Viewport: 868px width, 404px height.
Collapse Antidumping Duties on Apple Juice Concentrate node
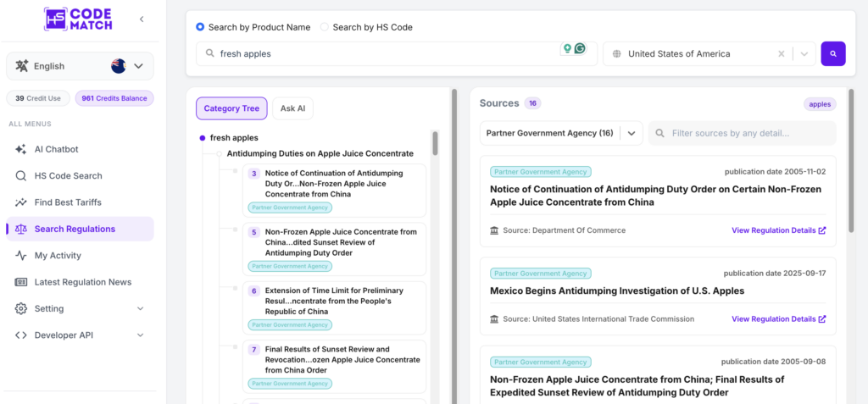220,154
